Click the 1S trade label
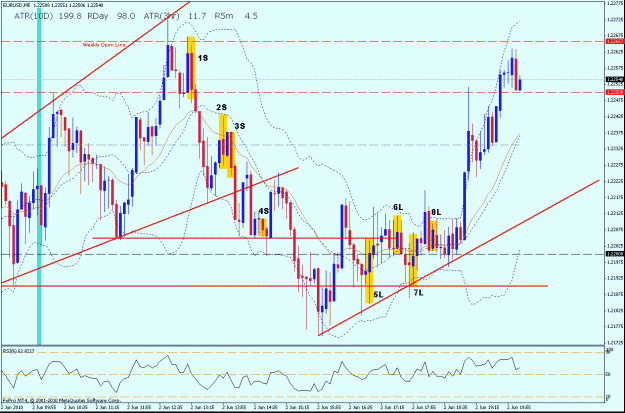 (203, 58)
